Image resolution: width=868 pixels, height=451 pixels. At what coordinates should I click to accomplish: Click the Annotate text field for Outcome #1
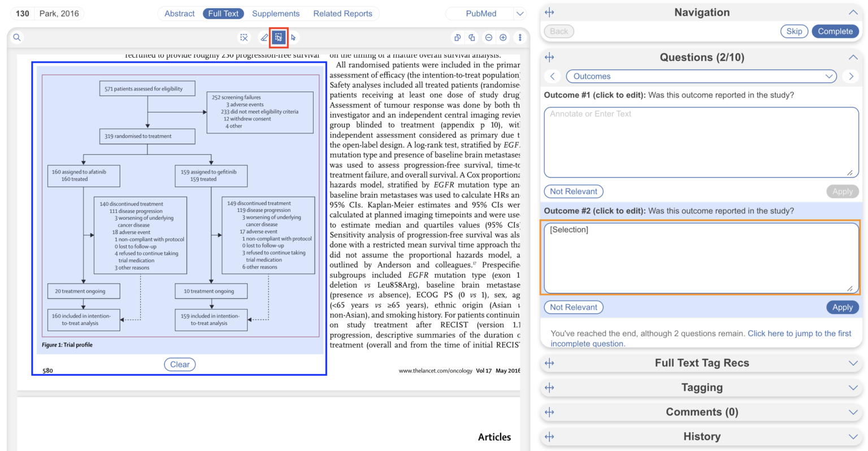point(701,142)
